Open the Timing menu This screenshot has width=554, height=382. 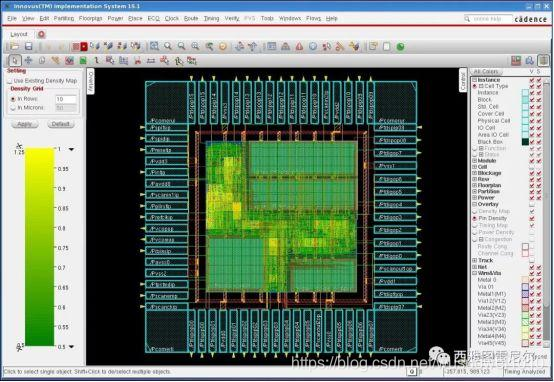(x=211, y=18)
